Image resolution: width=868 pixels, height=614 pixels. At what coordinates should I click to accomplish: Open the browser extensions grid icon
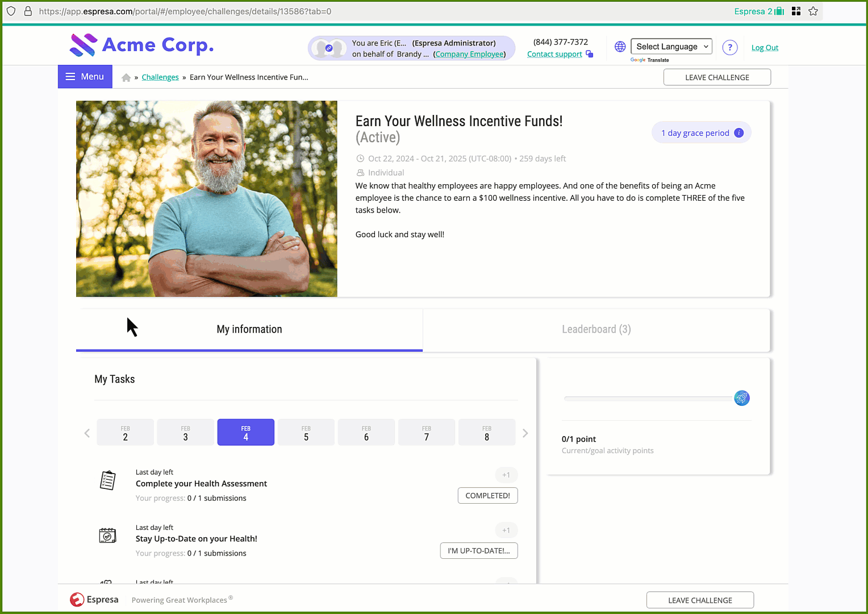coord(796,11)
